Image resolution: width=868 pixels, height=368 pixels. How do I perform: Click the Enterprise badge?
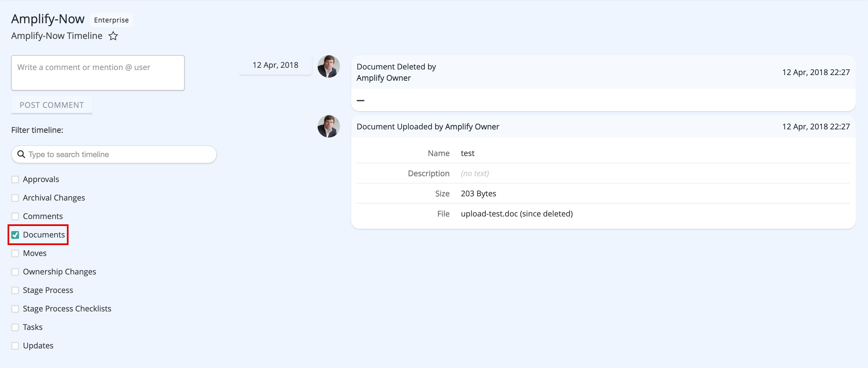[x=112, y=20]
